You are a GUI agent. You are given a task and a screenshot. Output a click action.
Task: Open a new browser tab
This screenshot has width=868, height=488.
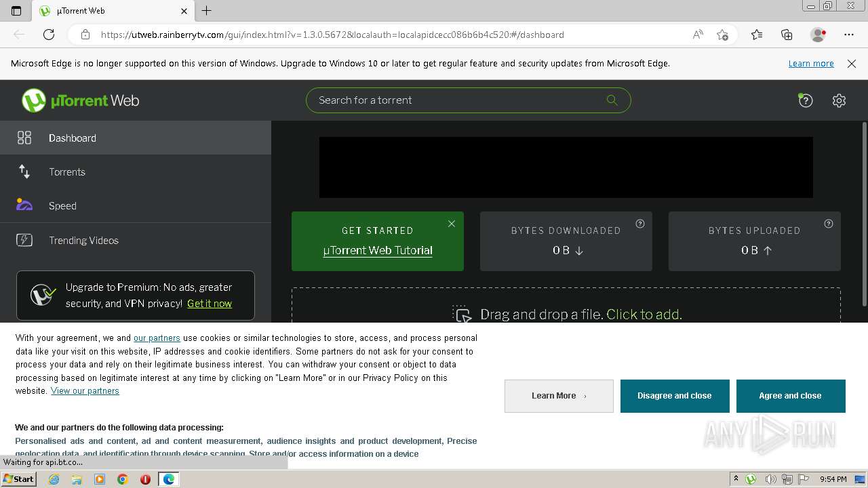[x=207, y=11]
